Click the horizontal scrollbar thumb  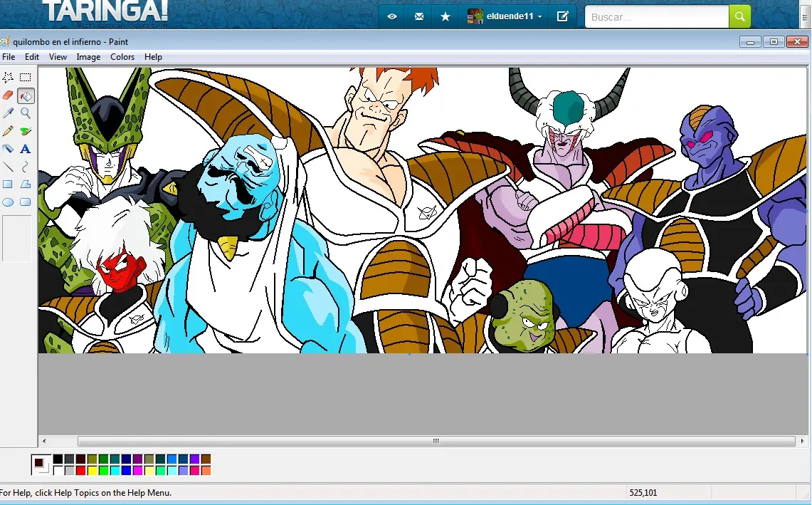point(436,441)
